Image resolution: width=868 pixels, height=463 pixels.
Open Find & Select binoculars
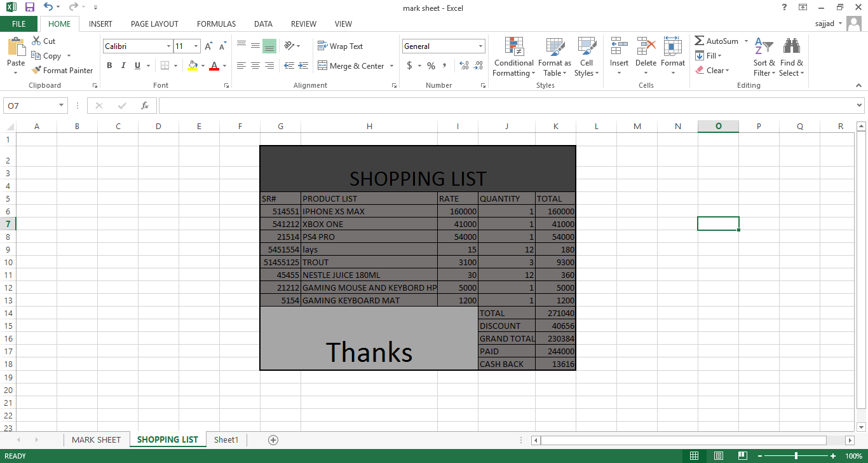tap(791, 57)
